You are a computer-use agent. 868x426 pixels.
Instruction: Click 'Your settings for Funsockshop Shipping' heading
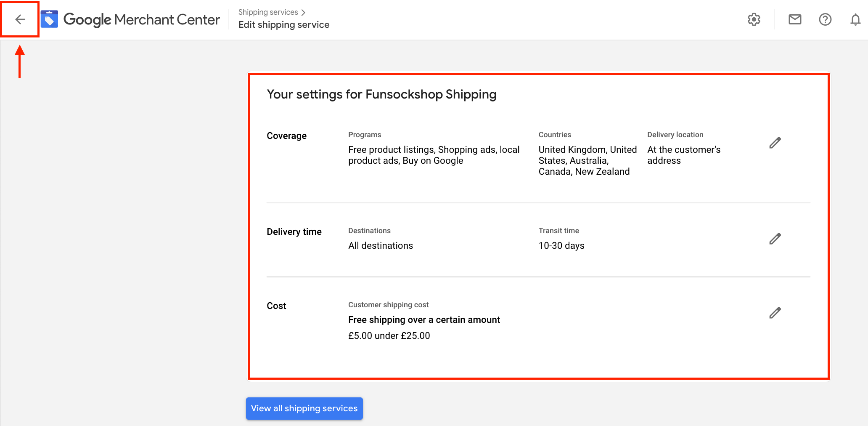point(381,94)
